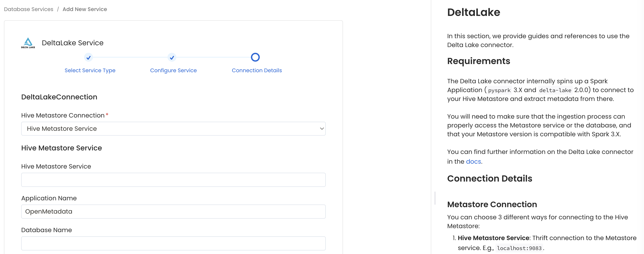Click the Application Name field containing OpenMetadata
The width and height of the screenshot is (644, 254).
pos(173,211)
